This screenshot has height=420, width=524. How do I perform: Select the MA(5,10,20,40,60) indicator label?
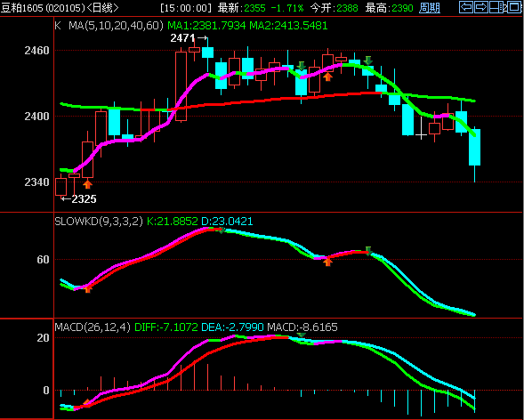tap(116, 26)
